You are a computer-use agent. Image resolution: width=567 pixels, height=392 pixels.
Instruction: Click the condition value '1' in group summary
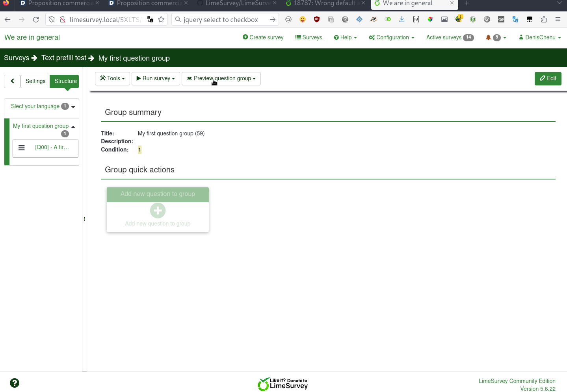pos(139,150)
